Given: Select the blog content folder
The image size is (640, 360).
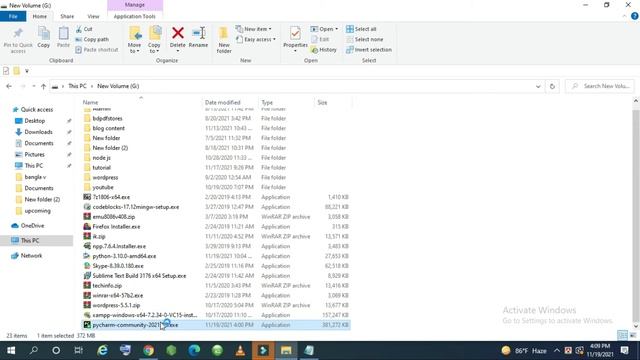Looking at the screenshot, I should pyautogui.click(x=109, y=128).
